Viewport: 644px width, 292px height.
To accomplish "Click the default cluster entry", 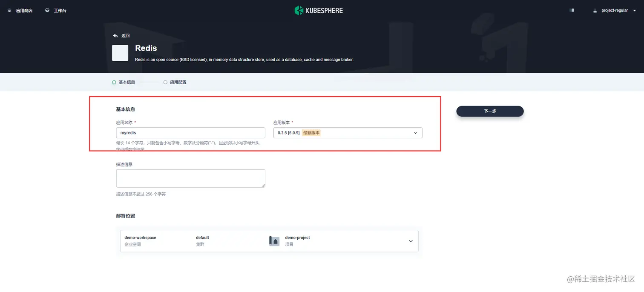I will pyautogui.click(x=202, y=241).
